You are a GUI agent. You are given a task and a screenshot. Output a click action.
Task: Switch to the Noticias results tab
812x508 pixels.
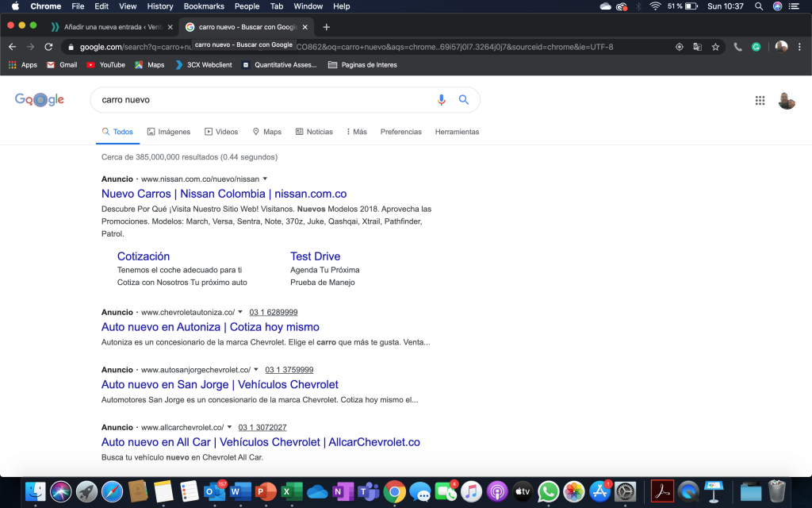314,132
